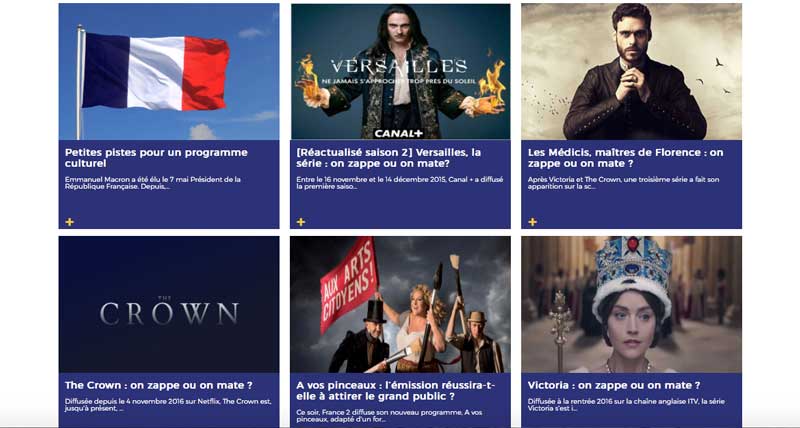800x428 pixels.
Task: Open the plus icon under Les Médicis article
Action: point(533,222)
